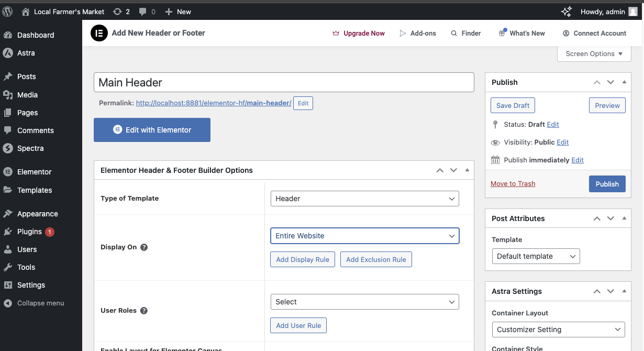Click the Astra sidebar icon
The image size is (644, 351).
(x=8, y=53)
